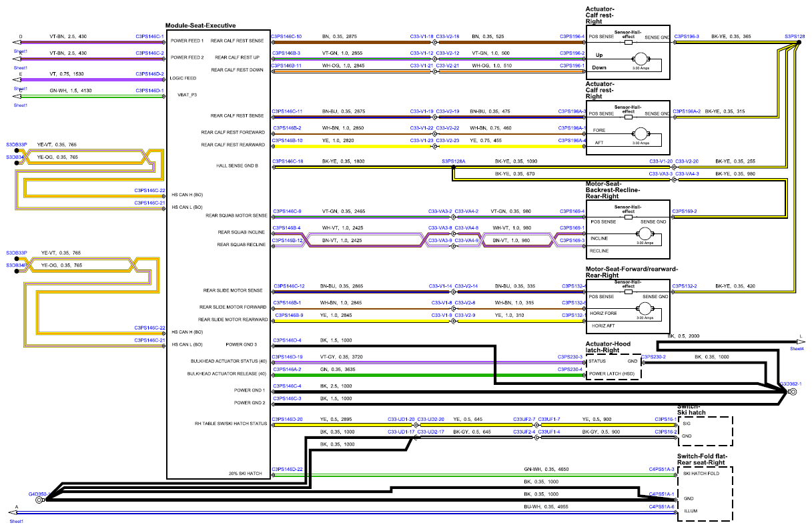This screenshot has width=812, height=529.
Task: Click the POWER LATCH (HSD) pin label
Action: 613,374
